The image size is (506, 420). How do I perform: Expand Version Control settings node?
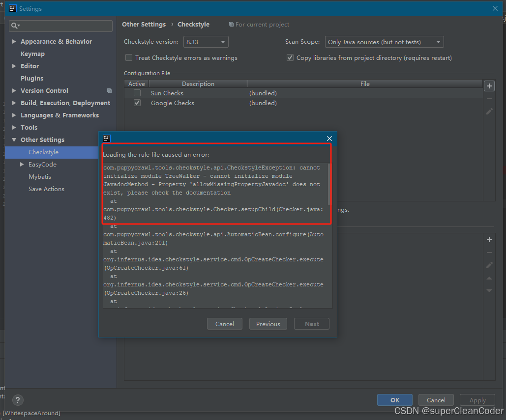(x=14, y=90)
